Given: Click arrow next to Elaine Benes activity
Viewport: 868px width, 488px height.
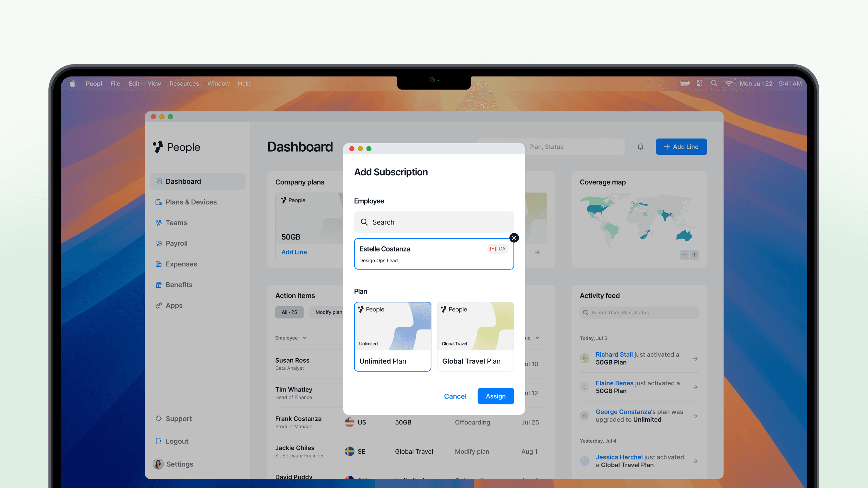Looking at the screenshot, I should tap(695, 387).
